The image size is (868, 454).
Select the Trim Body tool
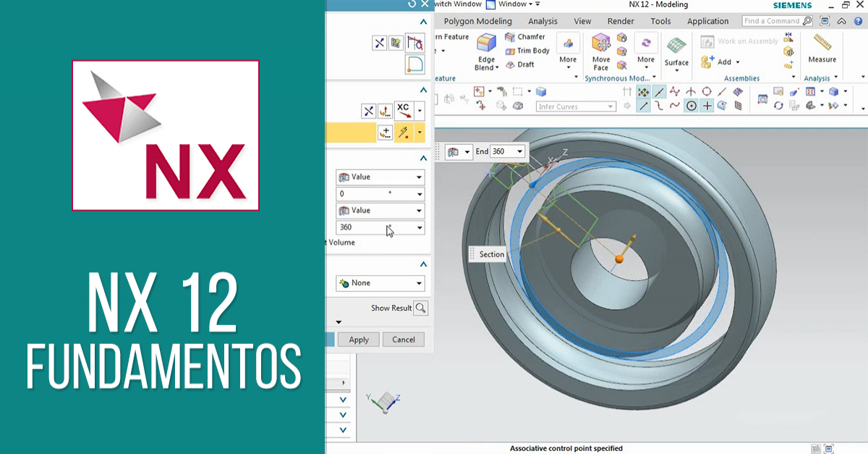[x=527, y=50]
